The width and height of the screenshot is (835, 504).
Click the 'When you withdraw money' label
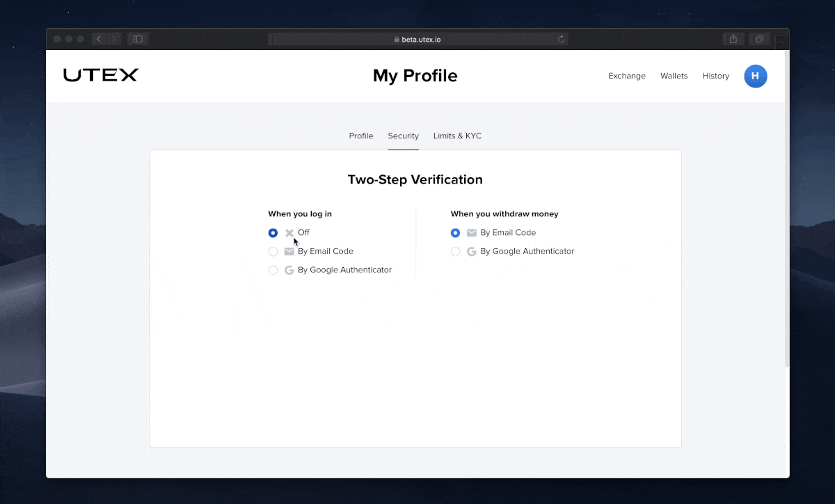click(504, 214)
